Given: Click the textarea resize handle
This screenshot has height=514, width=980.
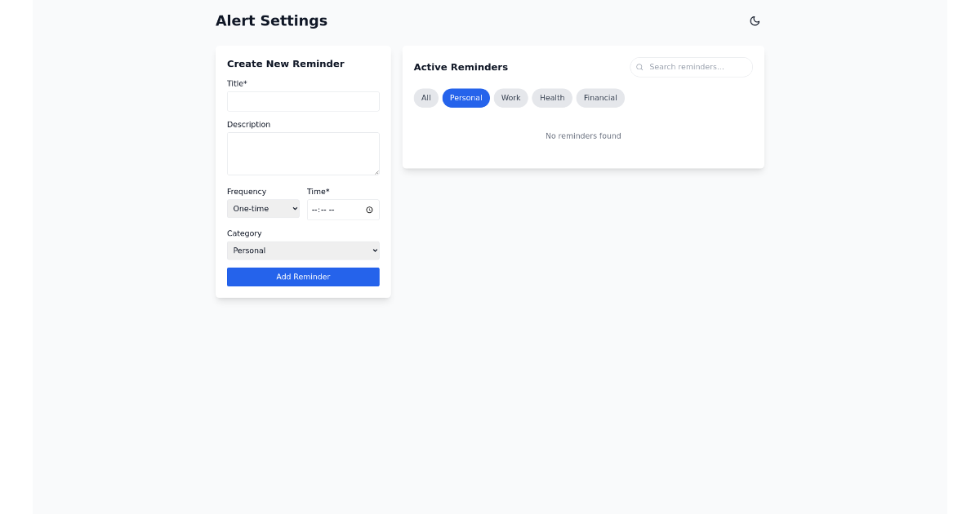Looking at the screenshot, I should coord(377,171).
